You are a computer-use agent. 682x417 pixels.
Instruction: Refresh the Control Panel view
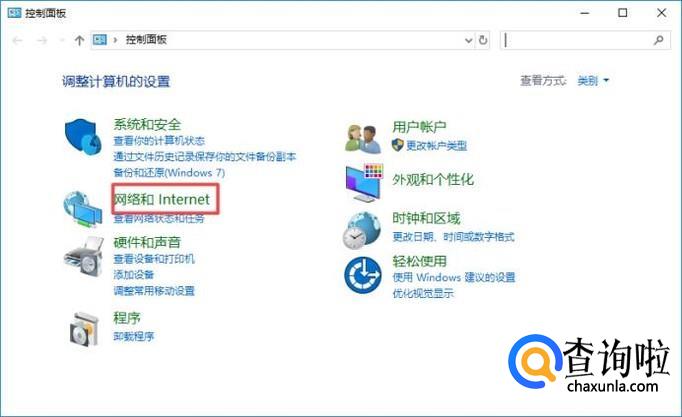coord(483,40)
